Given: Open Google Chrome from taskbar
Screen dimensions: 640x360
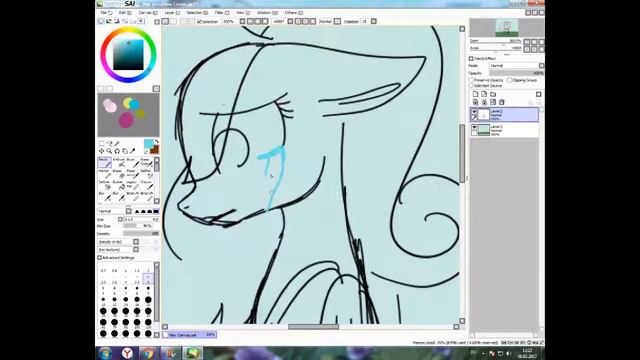Looking at the screenshot, I should (148, 353).
